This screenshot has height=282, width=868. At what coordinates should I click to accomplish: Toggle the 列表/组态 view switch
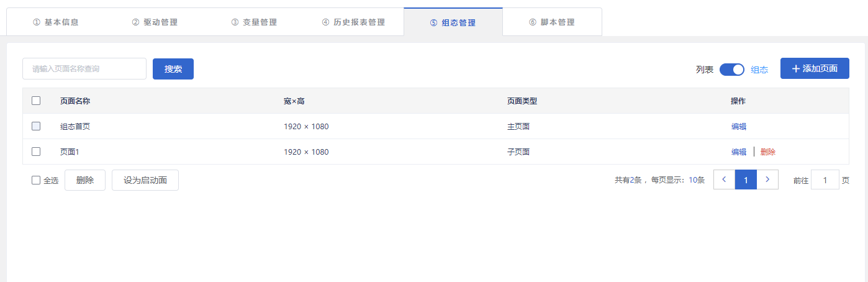click(731, 70)
